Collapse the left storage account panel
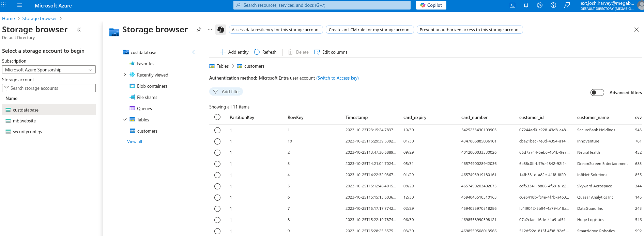Image resolution: width=644 pixels, height=236 pixels. click(79, 30)
